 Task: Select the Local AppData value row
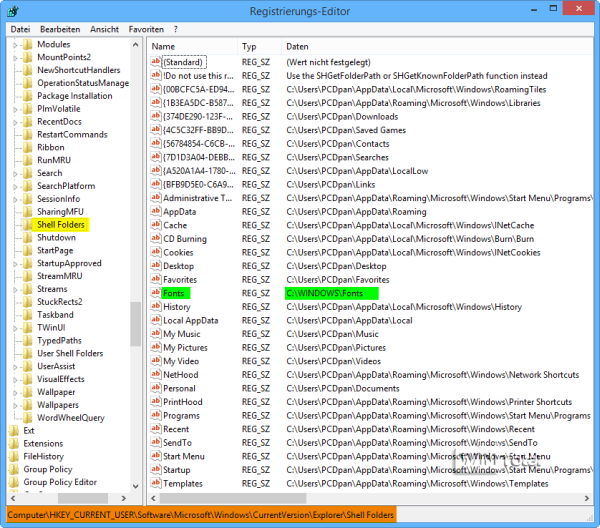[370, 320]
